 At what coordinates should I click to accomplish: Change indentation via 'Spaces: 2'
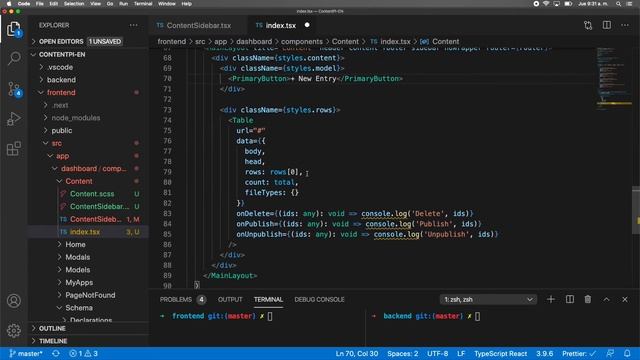402,353
